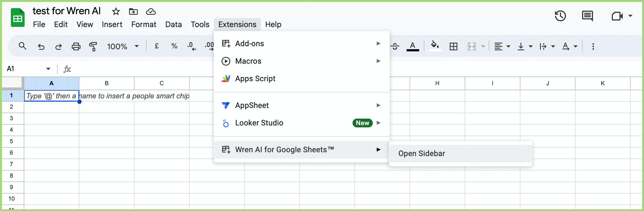The height and width of the screenshot is (211, 644).
Task: Start a video meeting camera icon
Action: point(617,16)
